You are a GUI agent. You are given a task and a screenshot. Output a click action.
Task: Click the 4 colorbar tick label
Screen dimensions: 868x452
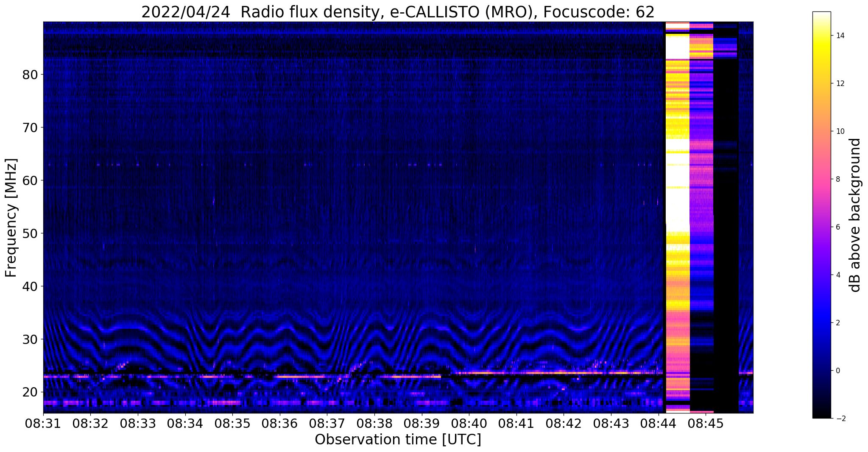coord(837,275)
